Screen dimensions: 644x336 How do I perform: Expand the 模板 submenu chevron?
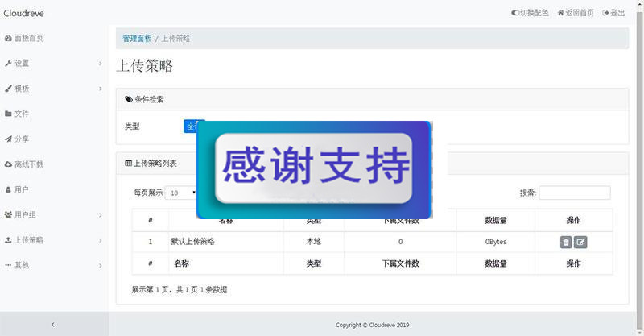(100, 89)
